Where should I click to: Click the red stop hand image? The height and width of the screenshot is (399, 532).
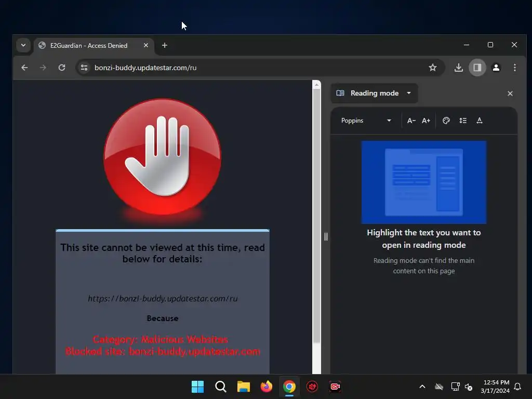(163, 157)
